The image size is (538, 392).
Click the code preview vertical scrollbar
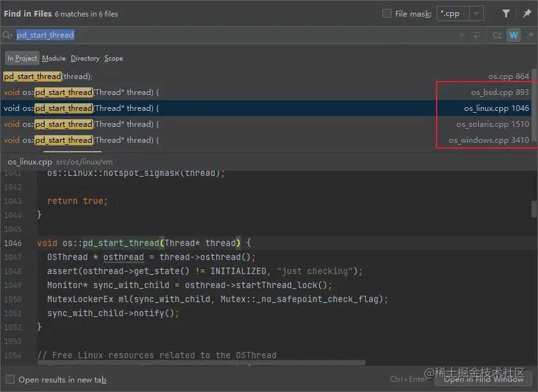(534, 209)
